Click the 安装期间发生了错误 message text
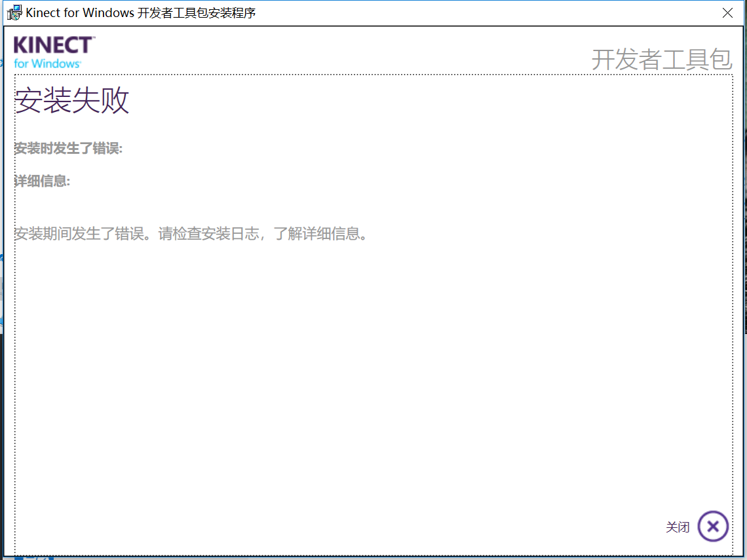This screenshot has width=747, height=560. pyautogui.click(x=193, y=234)
